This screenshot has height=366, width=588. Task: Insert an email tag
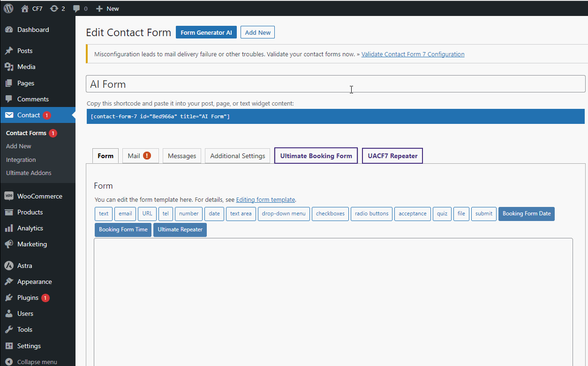coord(125,213)
